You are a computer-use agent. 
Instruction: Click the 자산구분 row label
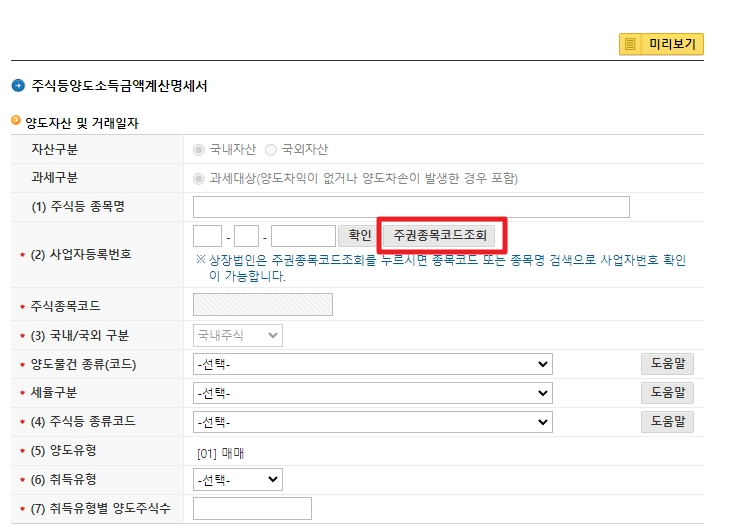[55, 149]
